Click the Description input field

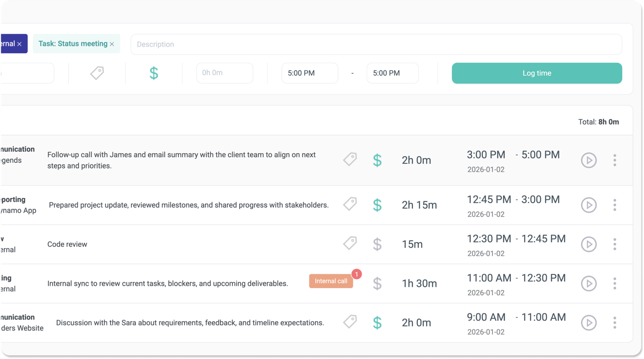(376, 44)
